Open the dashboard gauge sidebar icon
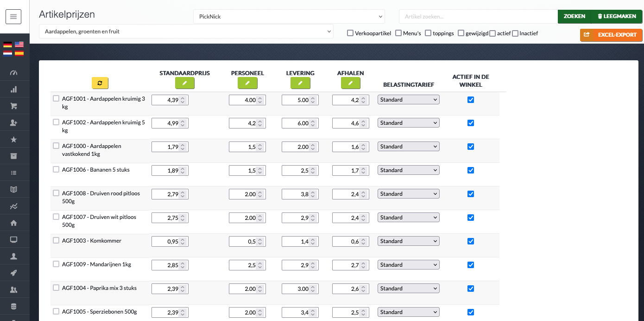This screenshot has height=321, width=644. pos(13,73)
